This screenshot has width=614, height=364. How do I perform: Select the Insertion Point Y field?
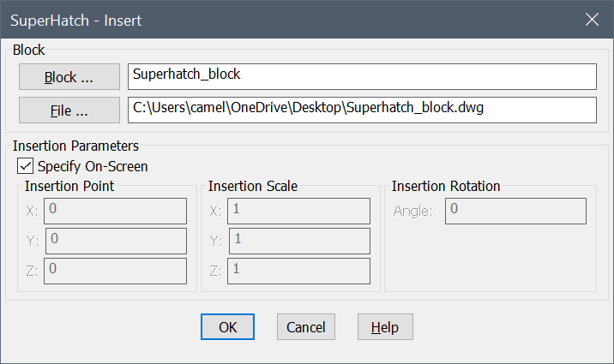click(117, 241)
